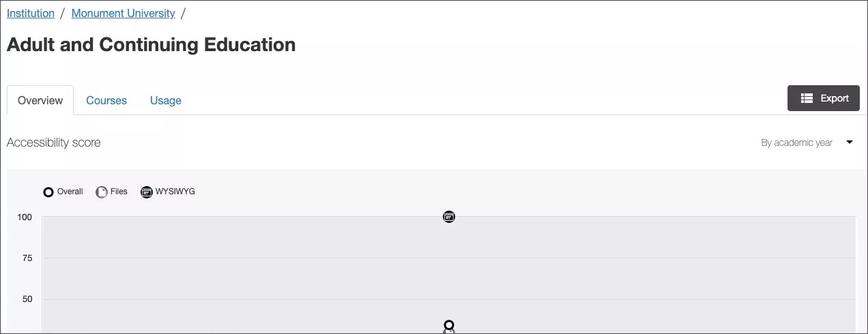Screen dimensions: 868x334
Task: Click the 75 y-axis label
Action: 27,258
